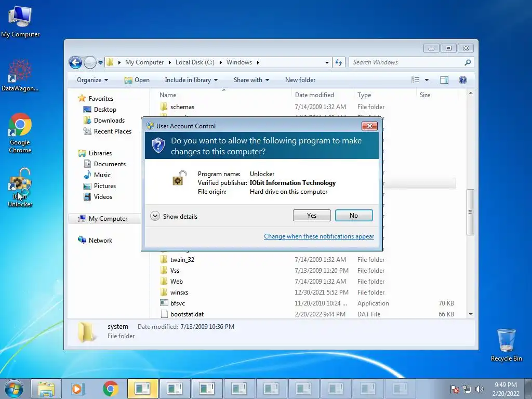Image resolution: width=532 pixels, height=399 pixels.
Task: Open the Google Chrome desktop shortcut
Action: [x=20, y=133]
